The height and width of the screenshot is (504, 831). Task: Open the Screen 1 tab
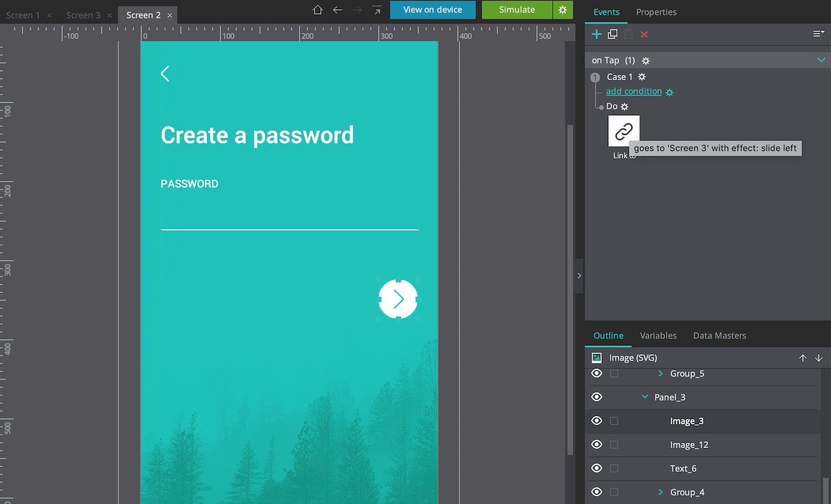point(23,15)
